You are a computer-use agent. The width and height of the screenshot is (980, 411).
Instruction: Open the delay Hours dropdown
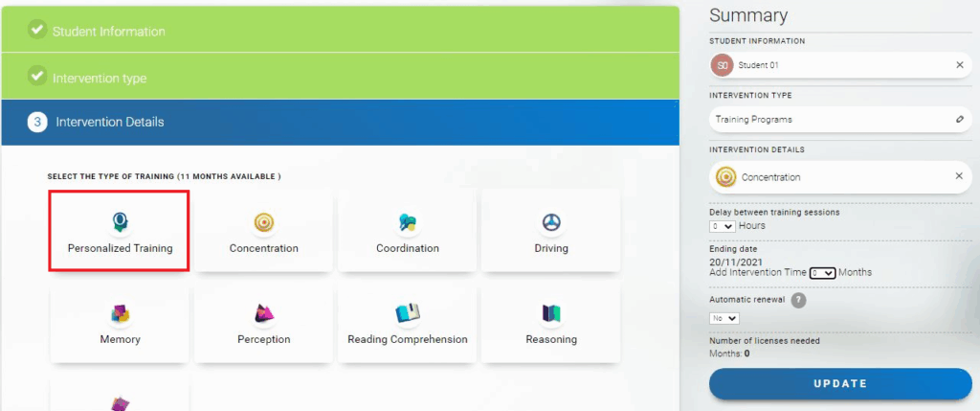pos(723,226)
